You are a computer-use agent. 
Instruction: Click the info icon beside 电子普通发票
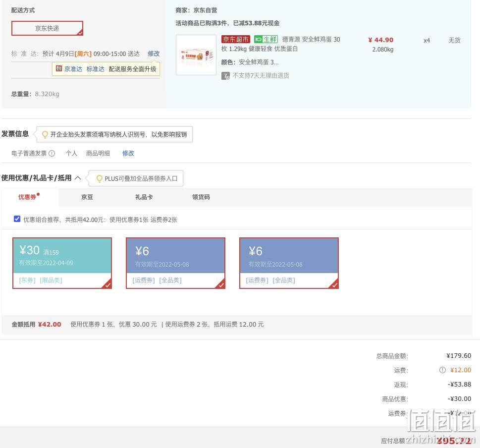coord(52,154)
